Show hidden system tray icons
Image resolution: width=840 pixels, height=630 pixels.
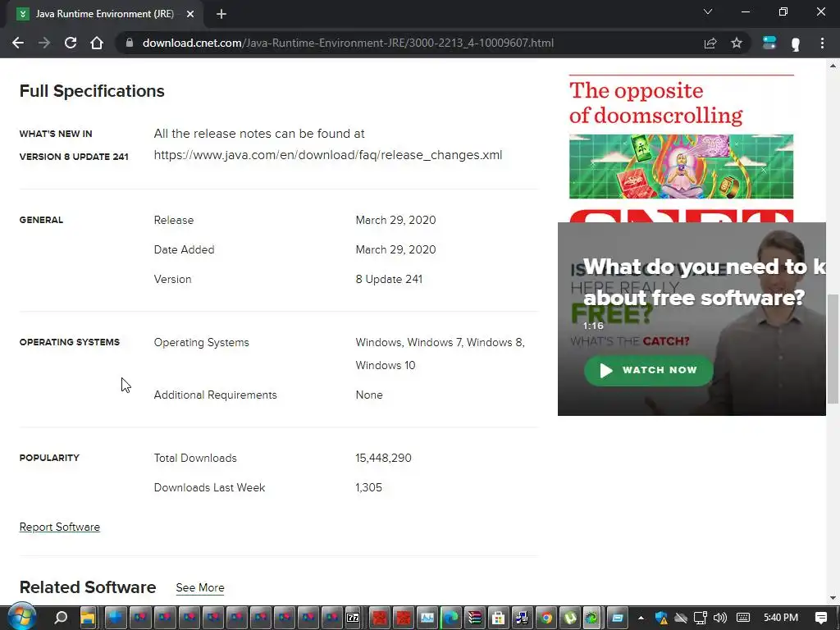click(641, 618)
